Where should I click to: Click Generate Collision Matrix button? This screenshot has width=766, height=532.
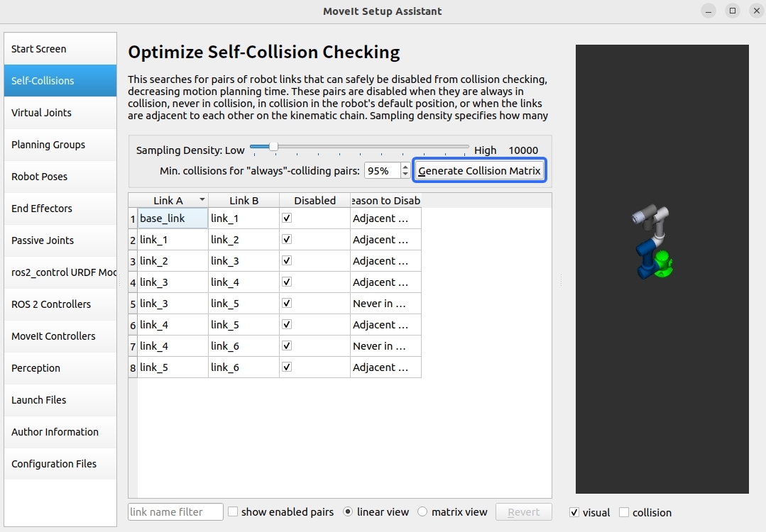coord(479,171)
